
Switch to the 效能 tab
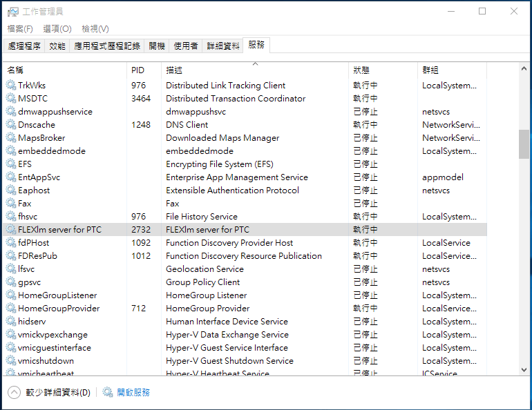tap(57, 46)
